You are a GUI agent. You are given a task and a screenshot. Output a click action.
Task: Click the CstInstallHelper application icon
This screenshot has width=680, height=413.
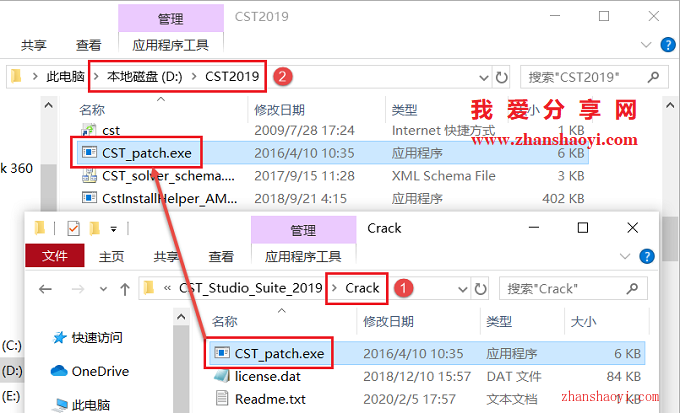89,198
